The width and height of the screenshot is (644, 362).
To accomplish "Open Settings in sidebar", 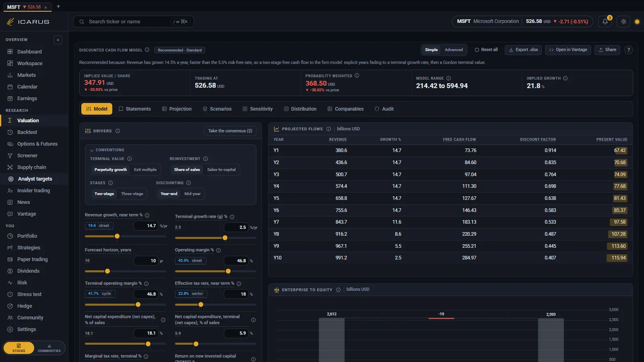I will 34,329.
